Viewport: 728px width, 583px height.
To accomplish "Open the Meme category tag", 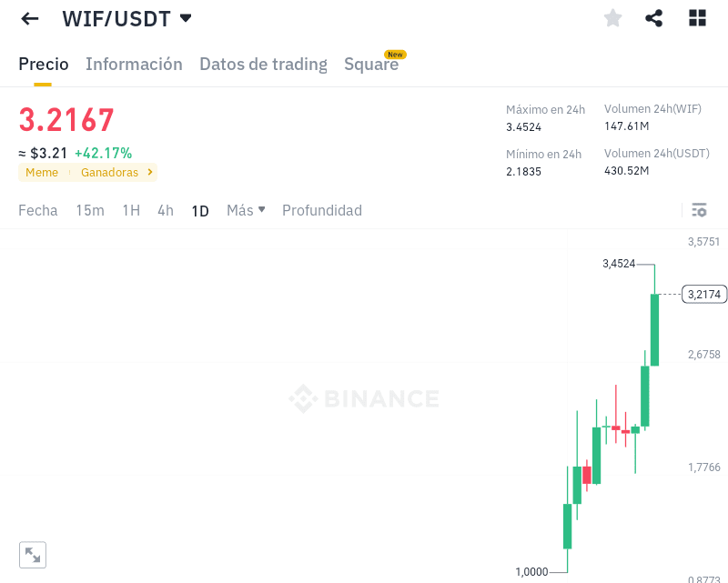I will (x=42, y=172).
